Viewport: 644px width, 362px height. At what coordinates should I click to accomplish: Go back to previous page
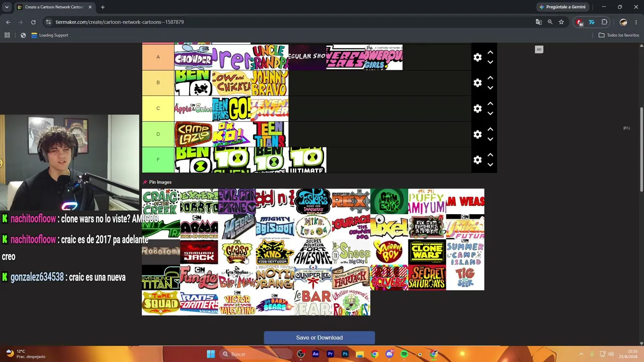tap(8, 22)
